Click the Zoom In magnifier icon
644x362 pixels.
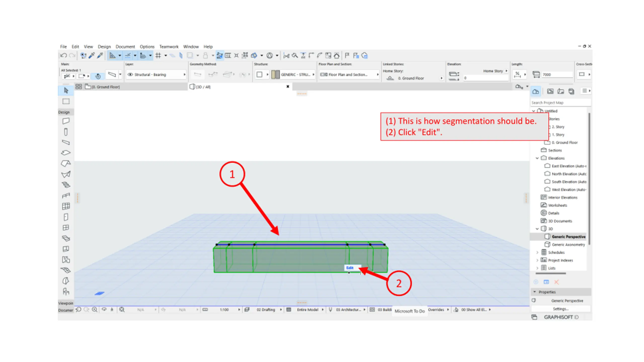pos(95,309)
